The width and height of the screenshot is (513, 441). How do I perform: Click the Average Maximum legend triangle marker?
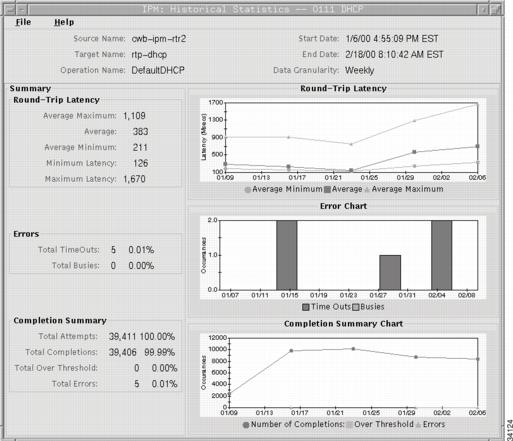click(x=367, y=190)
